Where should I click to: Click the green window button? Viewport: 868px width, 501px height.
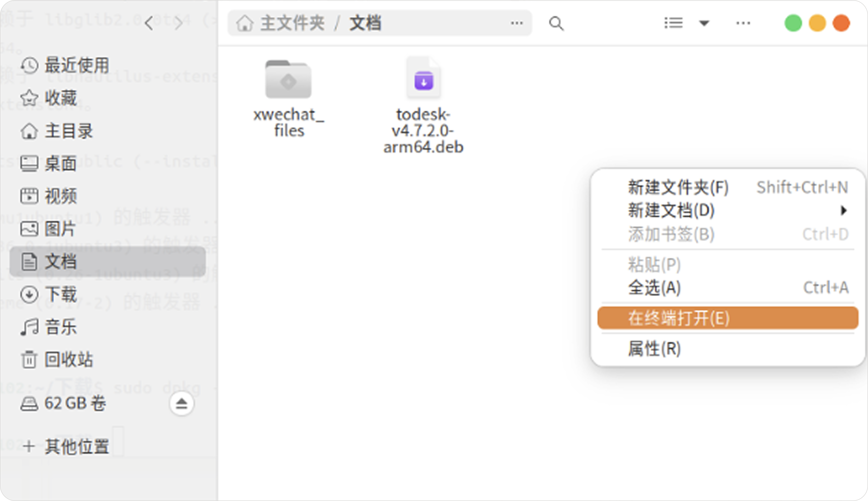coord(793,23)
